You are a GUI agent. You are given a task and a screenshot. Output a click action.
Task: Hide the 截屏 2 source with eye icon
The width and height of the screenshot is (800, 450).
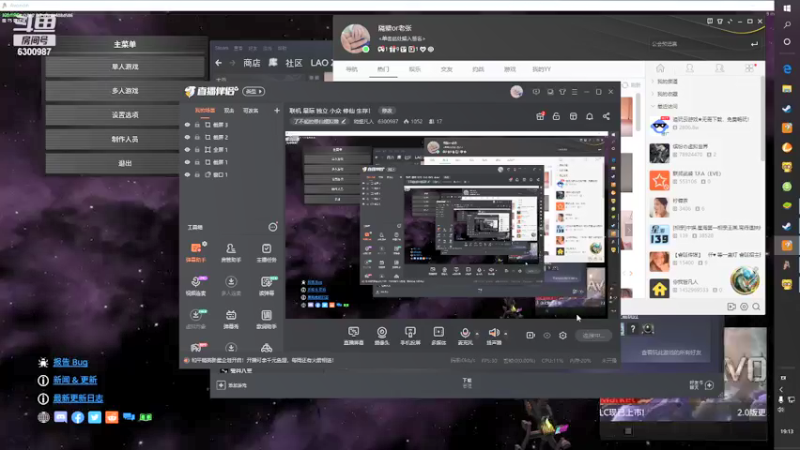click(x=187, y=137)
